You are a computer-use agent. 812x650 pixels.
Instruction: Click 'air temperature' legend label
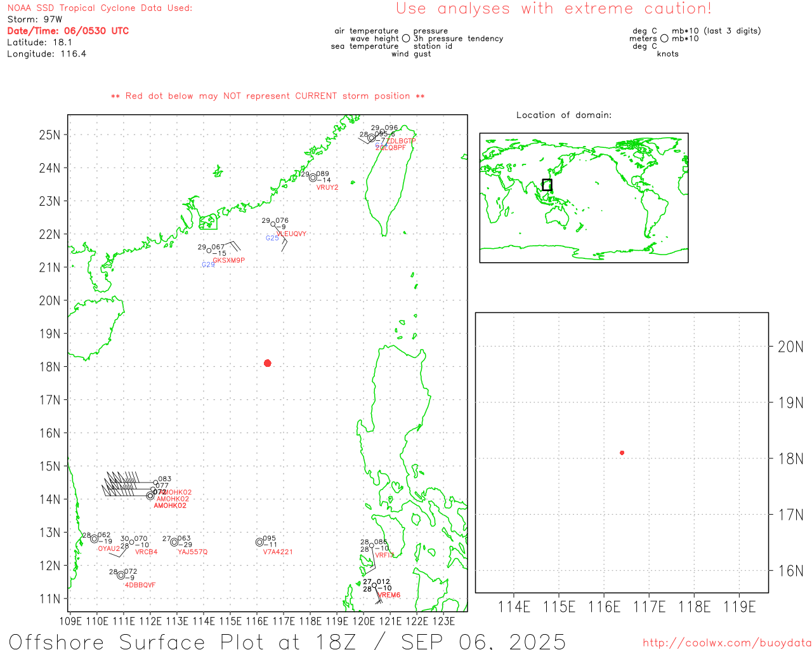coord(367,31)
